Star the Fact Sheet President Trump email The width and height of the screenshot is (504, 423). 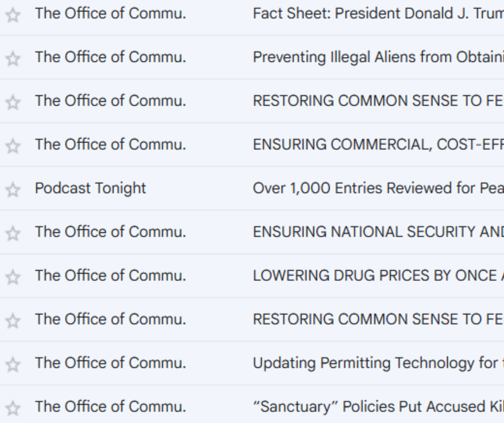click(x=13, y=15)
